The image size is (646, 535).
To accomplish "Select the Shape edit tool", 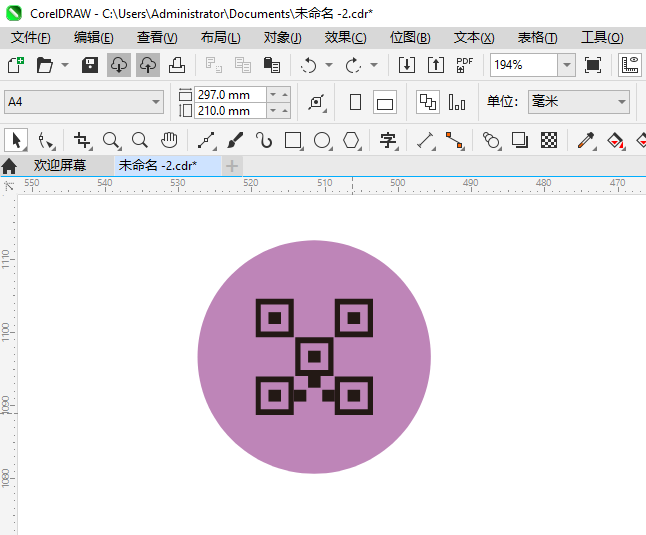I will point(46,140).
